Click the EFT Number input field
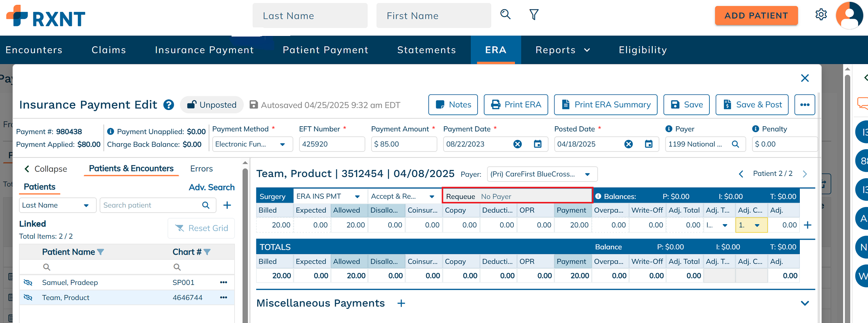The width and height of the screenshot is (868, 323). (332, 144)
